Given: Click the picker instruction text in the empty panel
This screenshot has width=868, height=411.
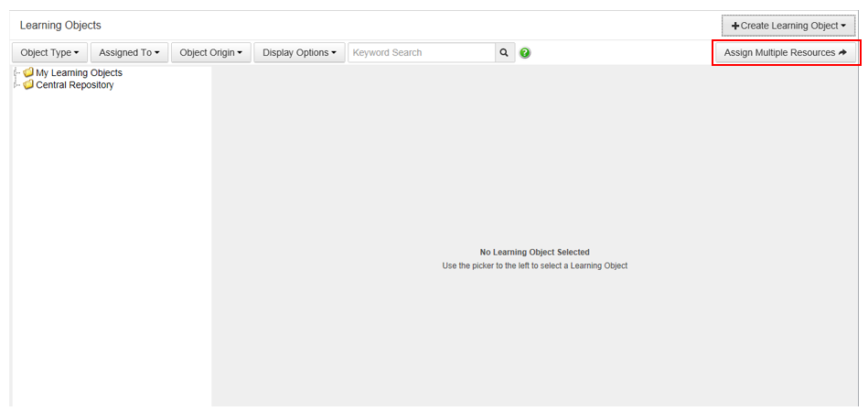Looking at the screenshot, I should [x=534, y=265].
